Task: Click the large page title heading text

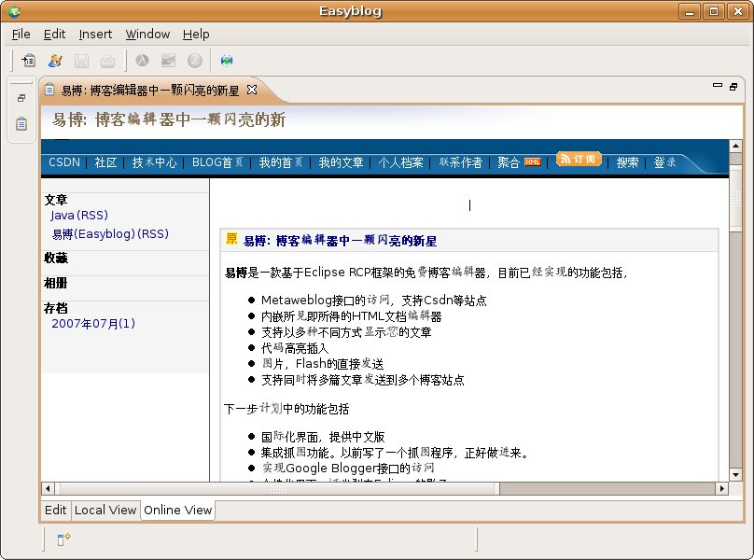Action: coord(169,119)
